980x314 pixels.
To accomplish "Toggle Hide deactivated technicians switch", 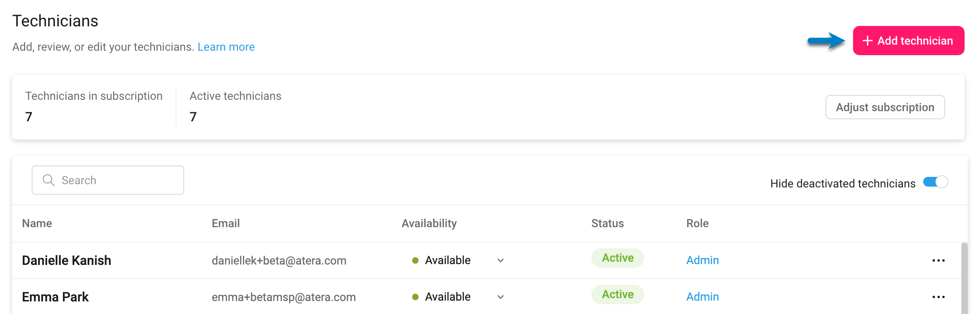I will click(x=935, y=182).
